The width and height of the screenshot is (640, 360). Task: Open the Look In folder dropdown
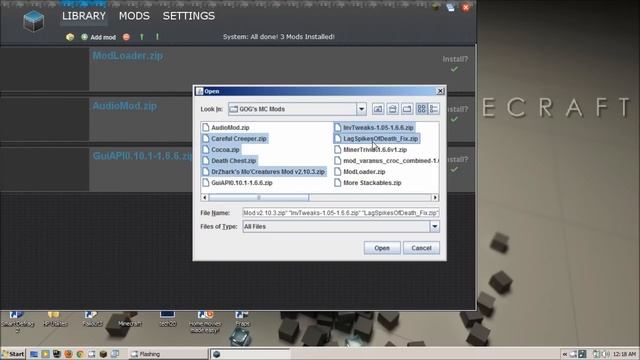tap(361, 109)
